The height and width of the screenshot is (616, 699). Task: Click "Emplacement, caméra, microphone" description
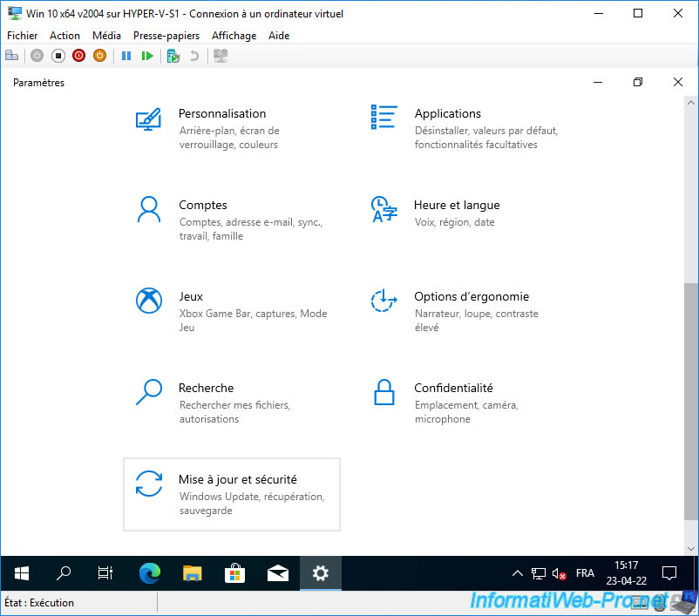466,412
